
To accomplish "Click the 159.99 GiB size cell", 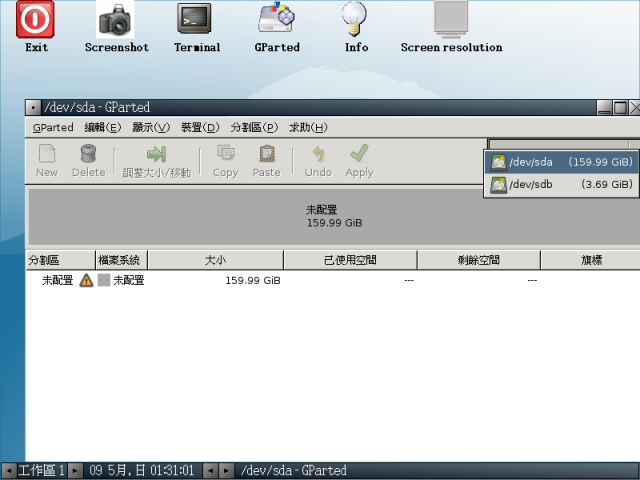I will [x=253, y=280].
